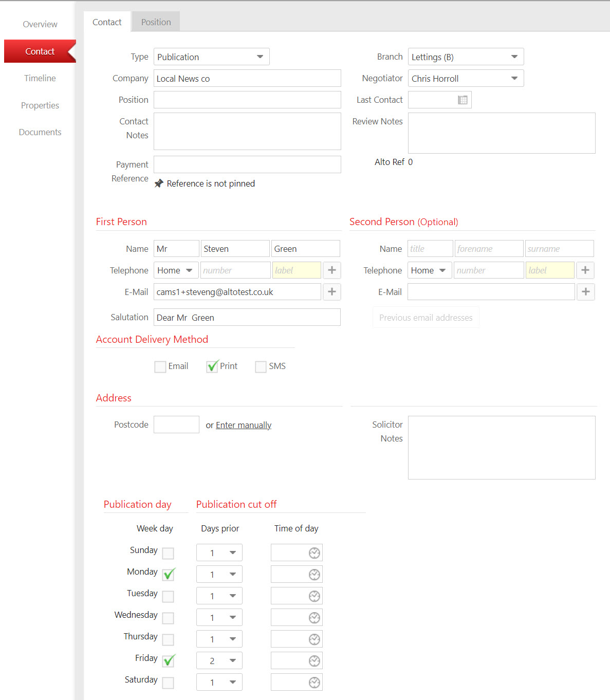This screenshot has width=610, height=700.
Task: Click the Payment Reference field
Action: (247, 164)
